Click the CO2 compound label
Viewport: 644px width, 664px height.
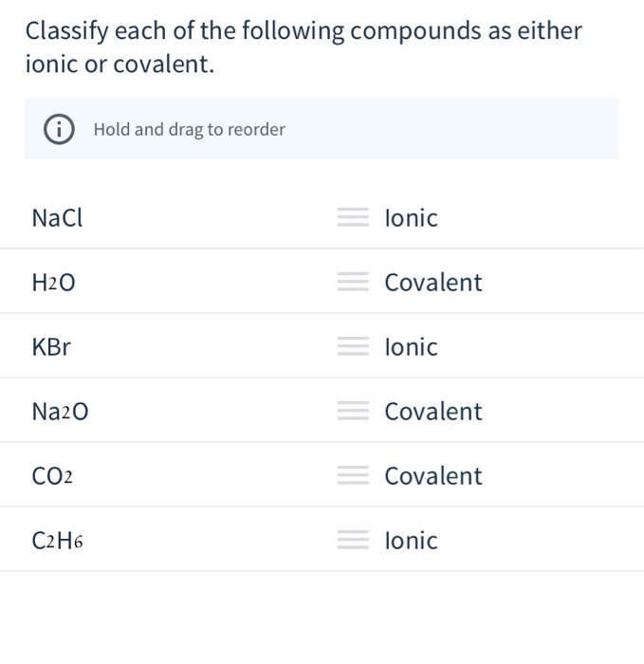click(52, 475)
